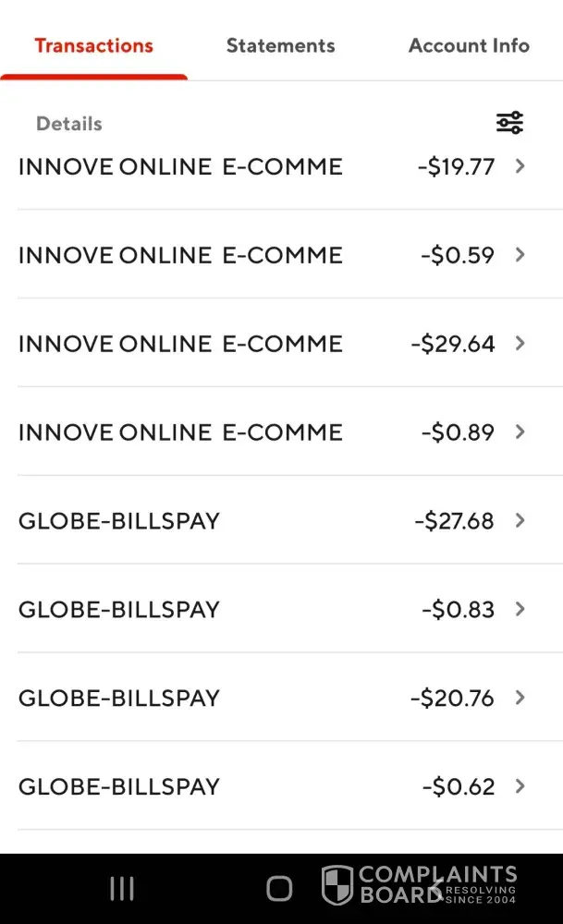
Task: Tap the Android recent apps icon
Action: coord(122,888)
